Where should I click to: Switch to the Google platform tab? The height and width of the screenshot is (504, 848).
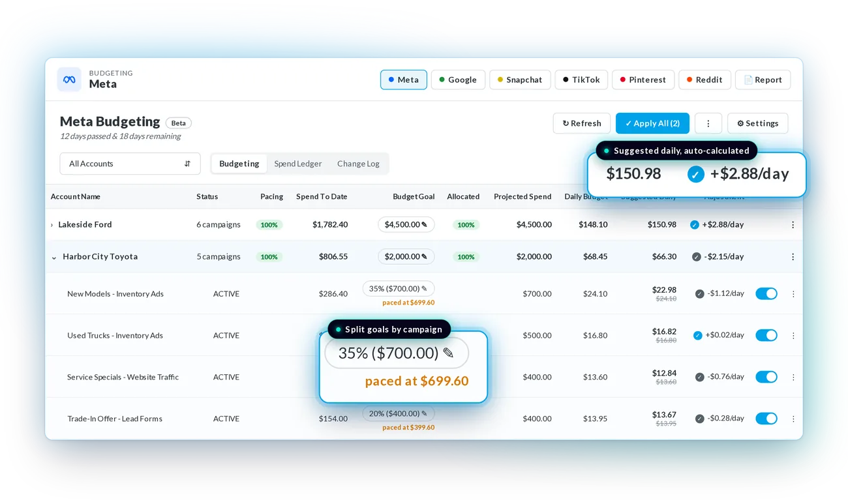pos(458,80)
